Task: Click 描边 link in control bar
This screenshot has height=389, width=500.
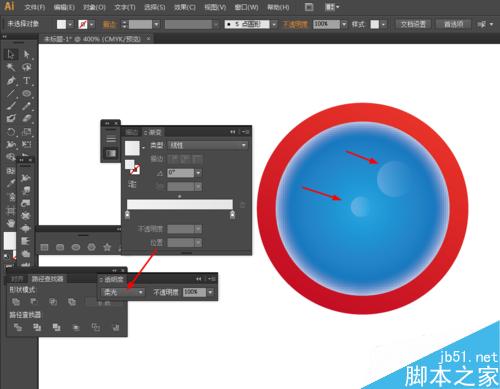Action: pyautogui.click(x=109, y=24)
